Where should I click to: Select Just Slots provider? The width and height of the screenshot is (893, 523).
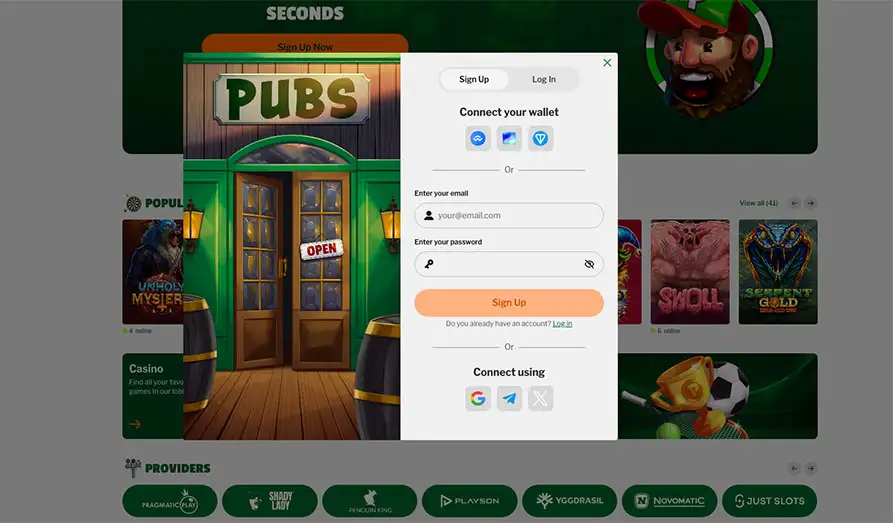coord(769,501)
